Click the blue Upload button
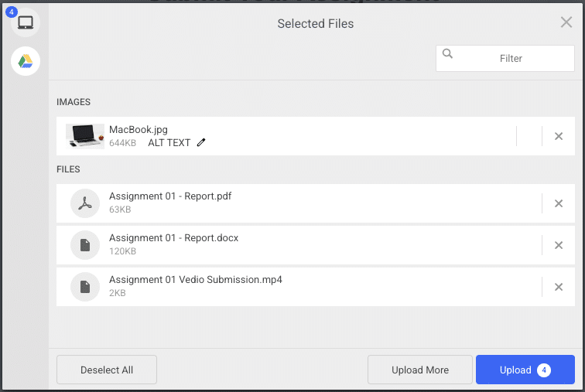 click(x=525, y=370)
